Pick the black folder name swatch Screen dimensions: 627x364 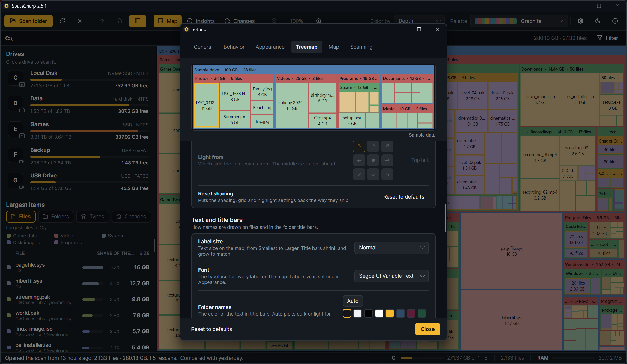368,313
